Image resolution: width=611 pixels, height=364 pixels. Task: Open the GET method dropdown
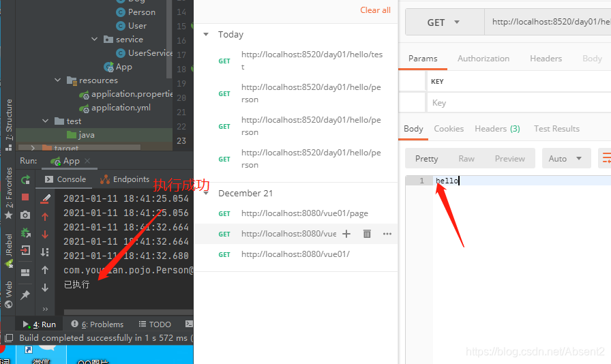[x=445, y=22]
